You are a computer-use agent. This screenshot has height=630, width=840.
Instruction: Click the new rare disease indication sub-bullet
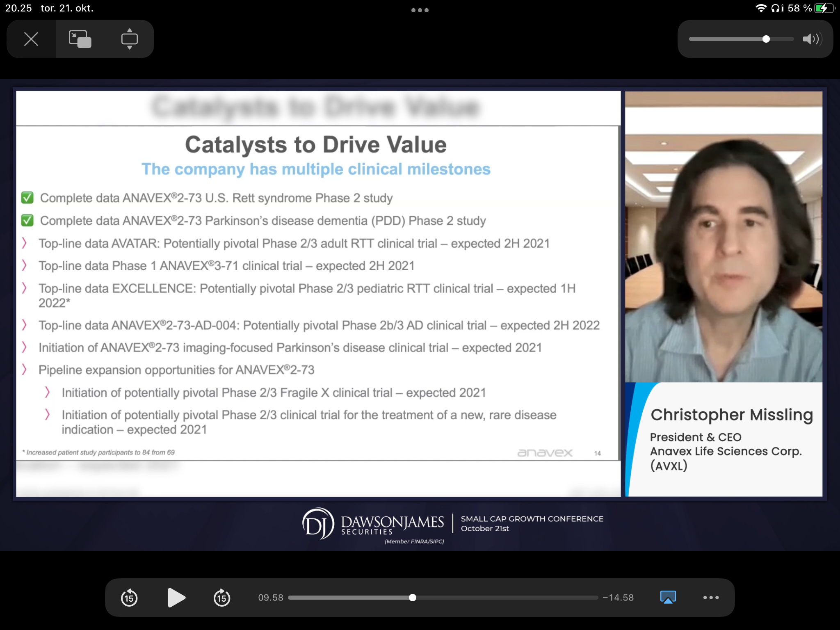[309, 422]
